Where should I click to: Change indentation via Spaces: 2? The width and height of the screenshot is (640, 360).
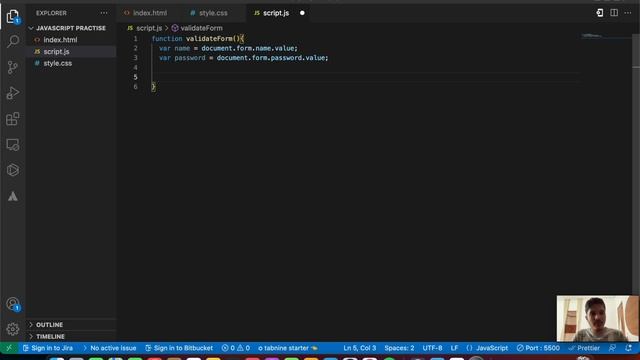pos(399,348)
